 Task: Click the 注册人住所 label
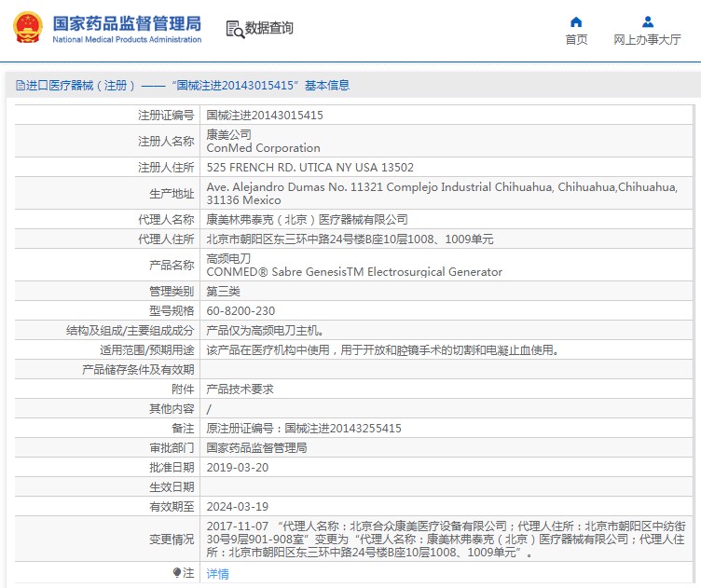point(166,167)
